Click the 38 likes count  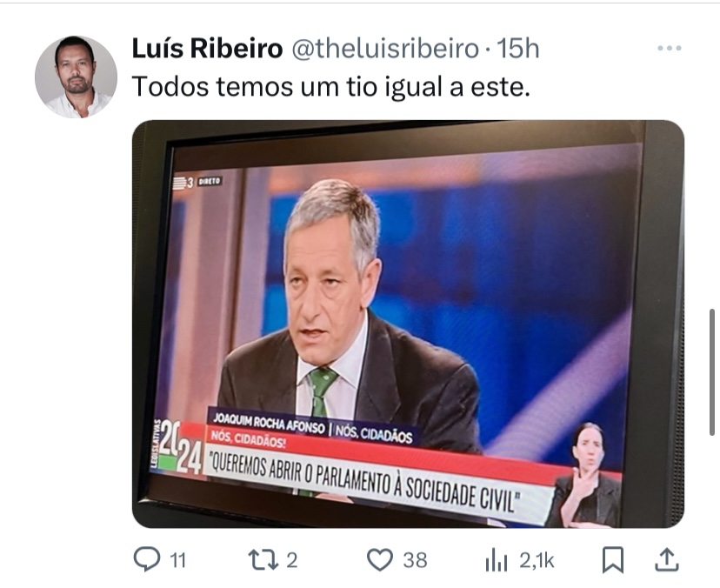pos(415,560)
